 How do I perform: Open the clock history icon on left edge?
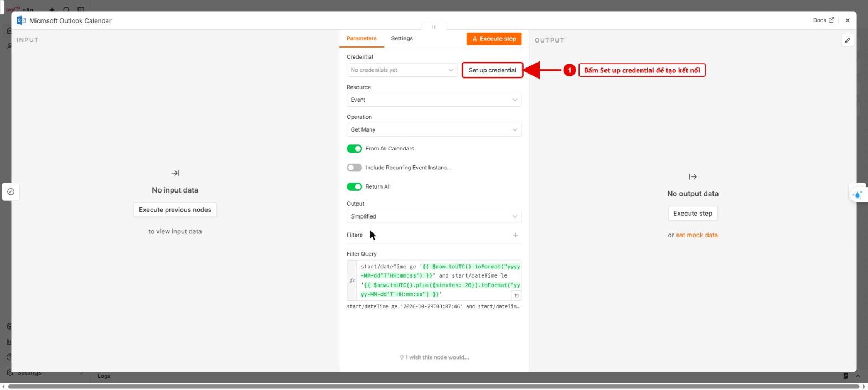click(x=11, y=191)
